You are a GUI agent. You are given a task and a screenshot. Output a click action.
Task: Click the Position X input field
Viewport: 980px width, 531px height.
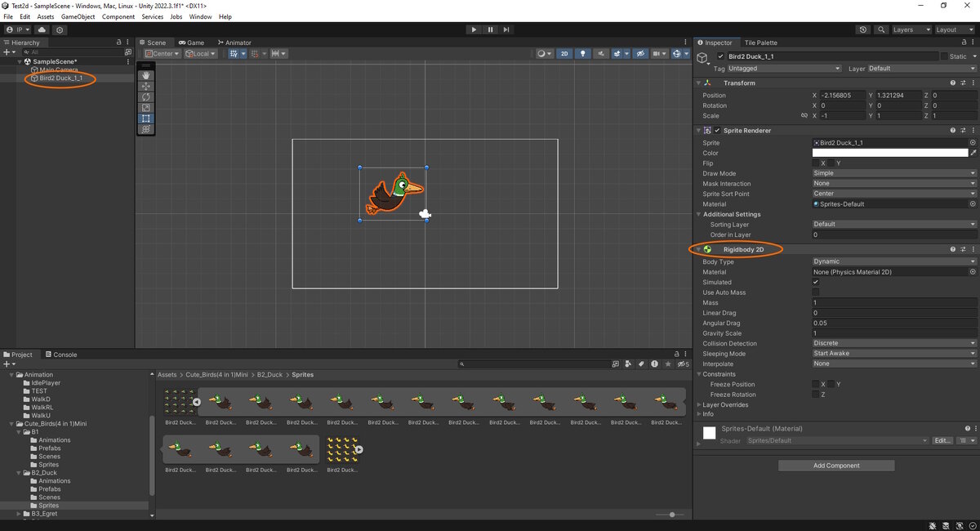pyautogui.click(x=841, y=95)
